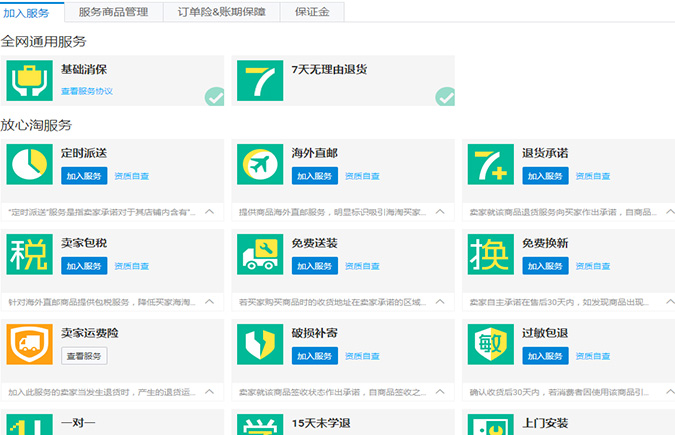675x435 pixels.
Task: Click 加入服务 button for 退货承诺
Action: tap(545, 176)
